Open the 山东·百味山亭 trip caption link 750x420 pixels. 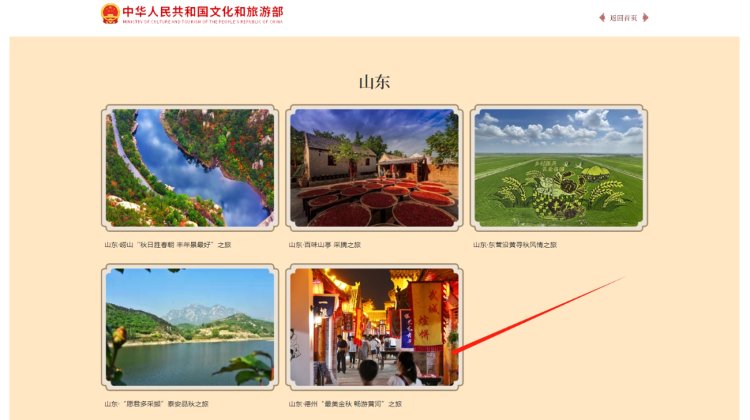pyautogui.click(x=325, y=244)
